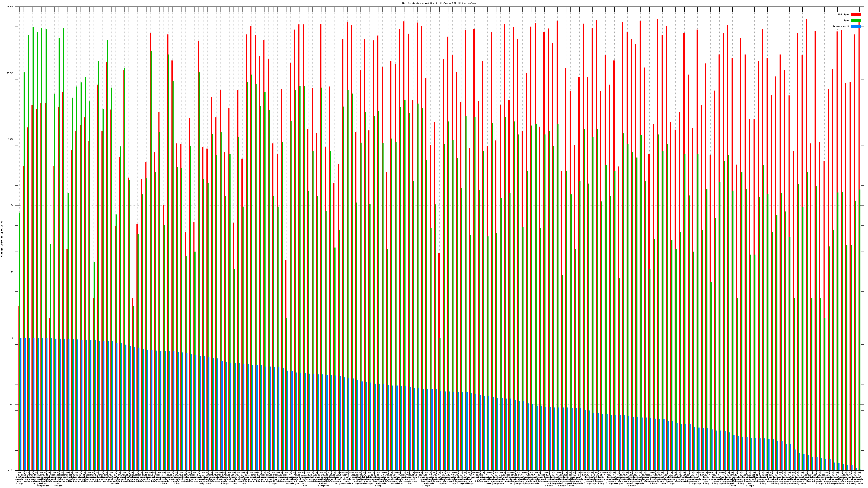Click the 1000 y-axis tick label
The width and height of the screenshot is (868, 488).
(x=11, y=139)
